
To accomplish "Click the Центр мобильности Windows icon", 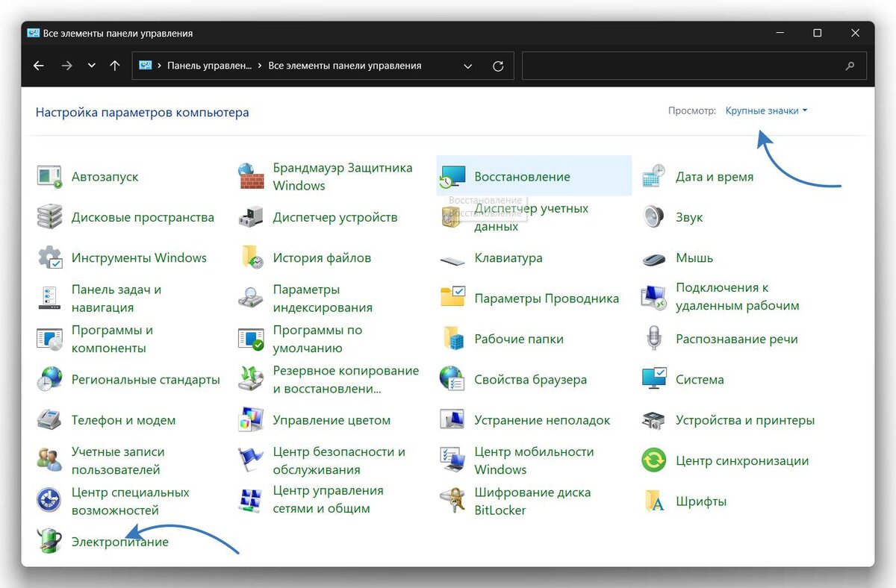I will 452,460.
